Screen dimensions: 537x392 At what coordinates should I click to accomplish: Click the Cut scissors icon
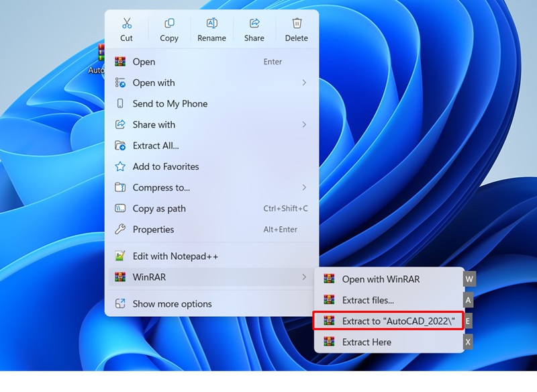click(126, 24)
